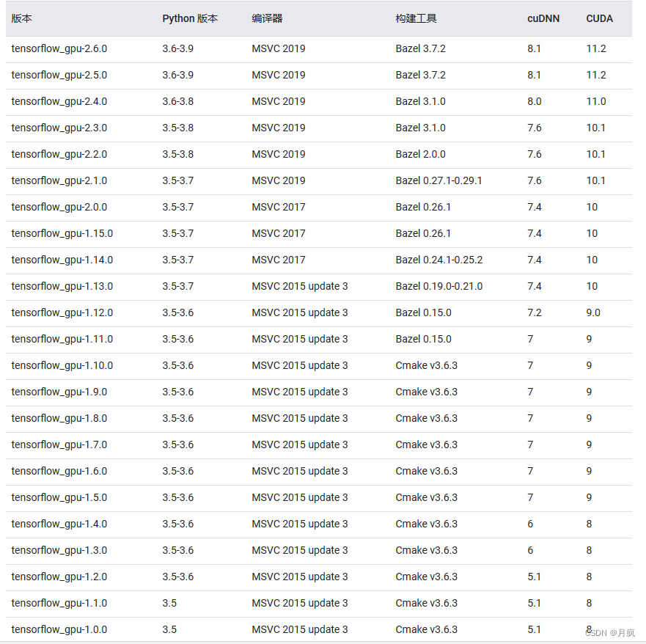Click the Bazel 0.19.0-0.21.0 cell
The height and width of the screenshot is (644, 646).
[438, 286]
